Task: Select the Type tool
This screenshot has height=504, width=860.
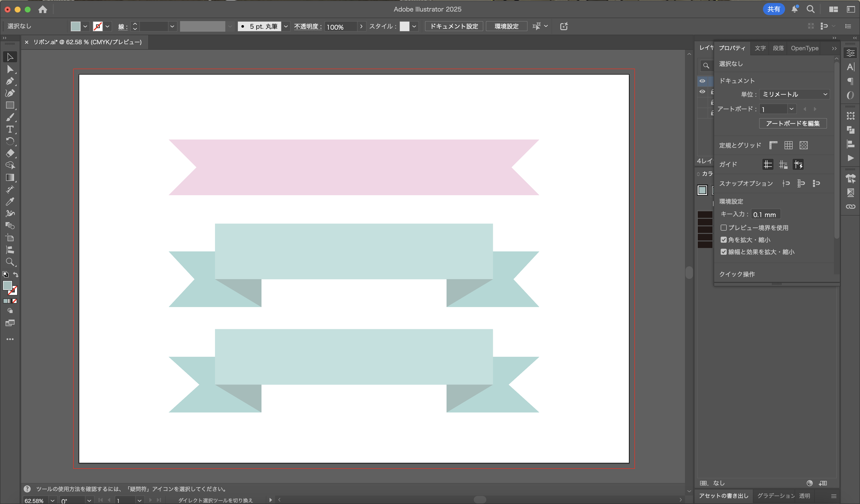Action: (x=10, y=129)
